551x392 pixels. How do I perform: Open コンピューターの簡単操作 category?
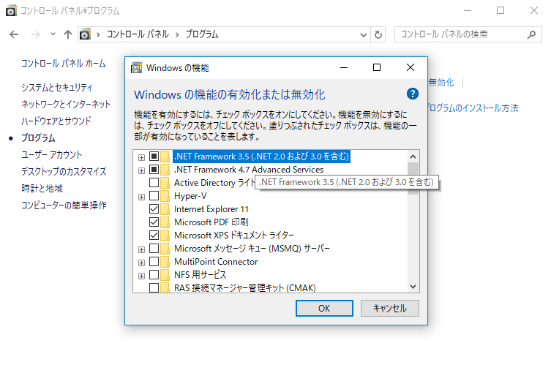(64, 205)
